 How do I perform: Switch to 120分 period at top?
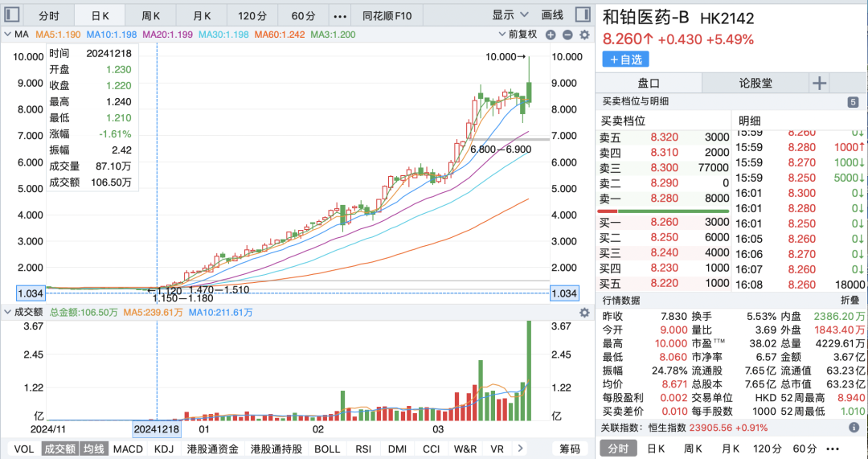pos(252,15)
